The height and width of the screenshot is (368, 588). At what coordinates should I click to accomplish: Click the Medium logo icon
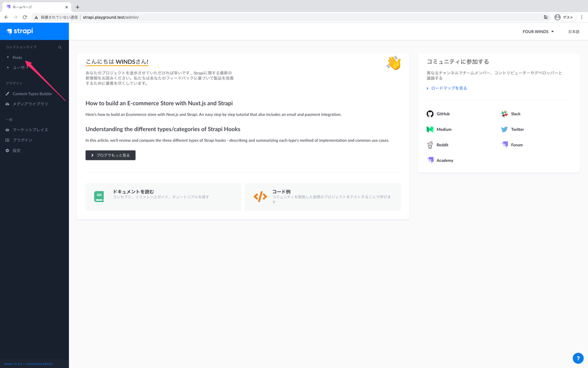pos(430,130)
